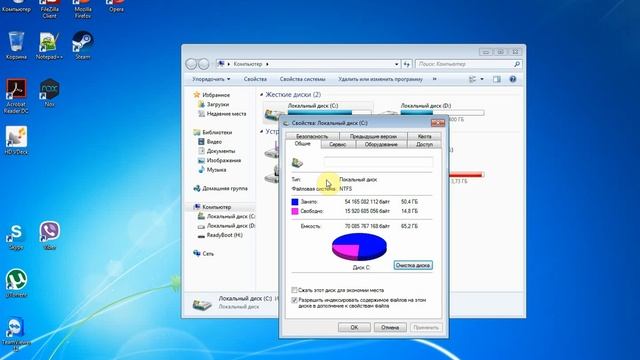Screen dimensions: 640x360
Task: Click the change view icon in Explorer toolbar
Action: (x=473, y=79)
